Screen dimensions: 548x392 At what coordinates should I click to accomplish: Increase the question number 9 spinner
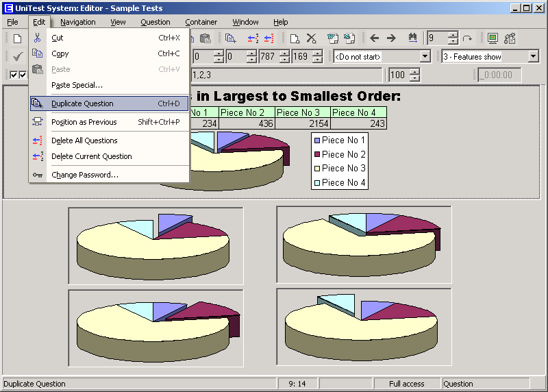click(x=453, y=35)
